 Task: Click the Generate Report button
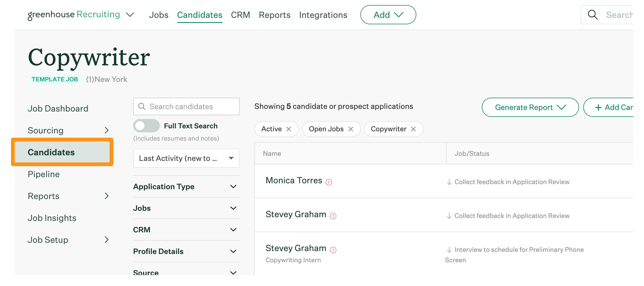[x=530, y=107]
